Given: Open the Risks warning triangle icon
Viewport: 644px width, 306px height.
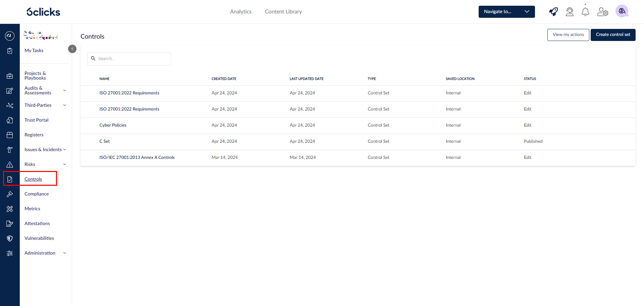Looking at the screenshot, I should point(10,165).
